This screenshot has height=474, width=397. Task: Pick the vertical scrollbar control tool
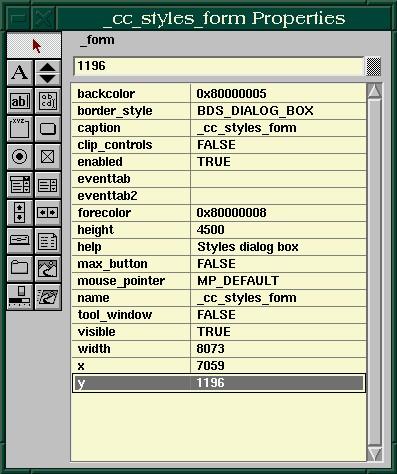pos(20,213)
